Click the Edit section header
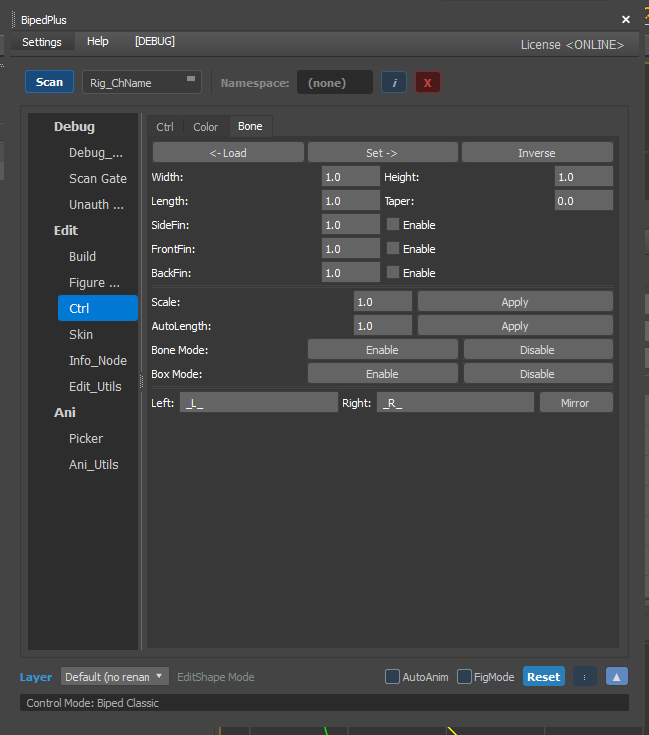The width and height of the screenshot is (649, 735). [x=66, y=231]
